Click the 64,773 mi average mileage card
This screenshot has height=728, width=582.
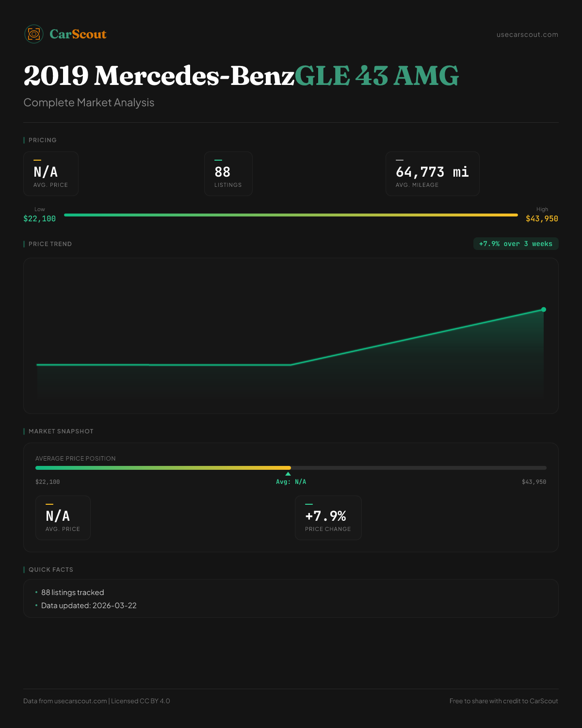[x=432, y=174]
